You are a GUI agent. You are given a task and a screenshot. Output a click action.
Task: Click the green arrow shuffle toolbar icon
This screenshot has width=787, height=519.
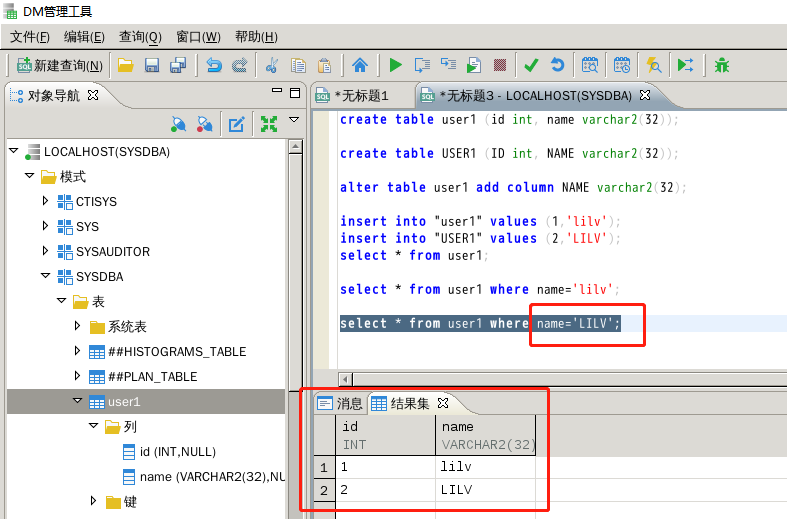coord(686,65)
